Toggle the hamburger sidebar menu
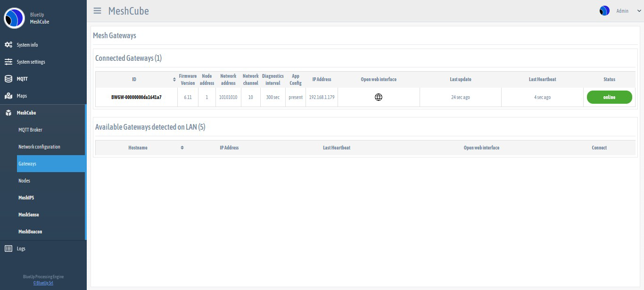Image resolution: width=644 pixels, height=290 pixels. point(97,11)
